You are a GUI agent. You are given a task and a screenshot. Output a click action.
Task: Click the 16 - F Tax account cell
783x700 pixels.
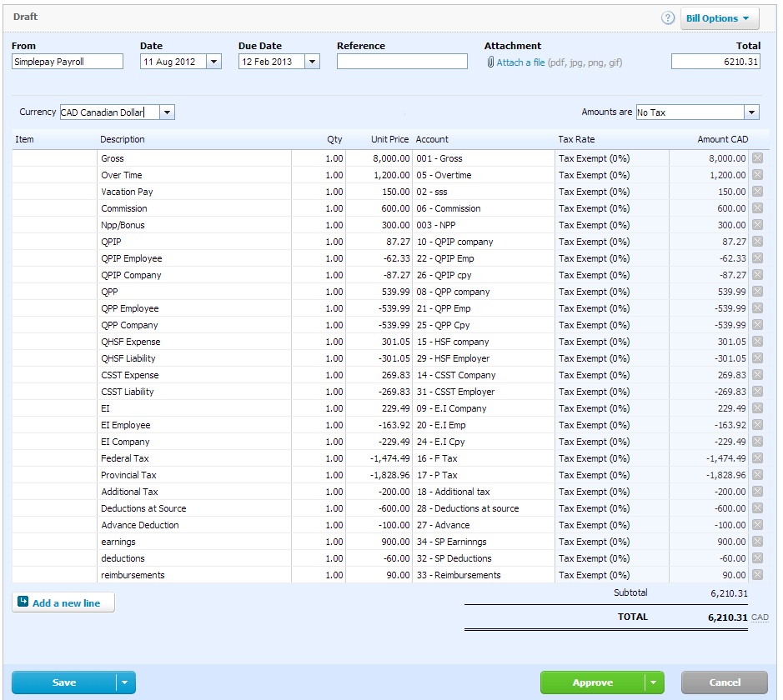pos(484,458)
